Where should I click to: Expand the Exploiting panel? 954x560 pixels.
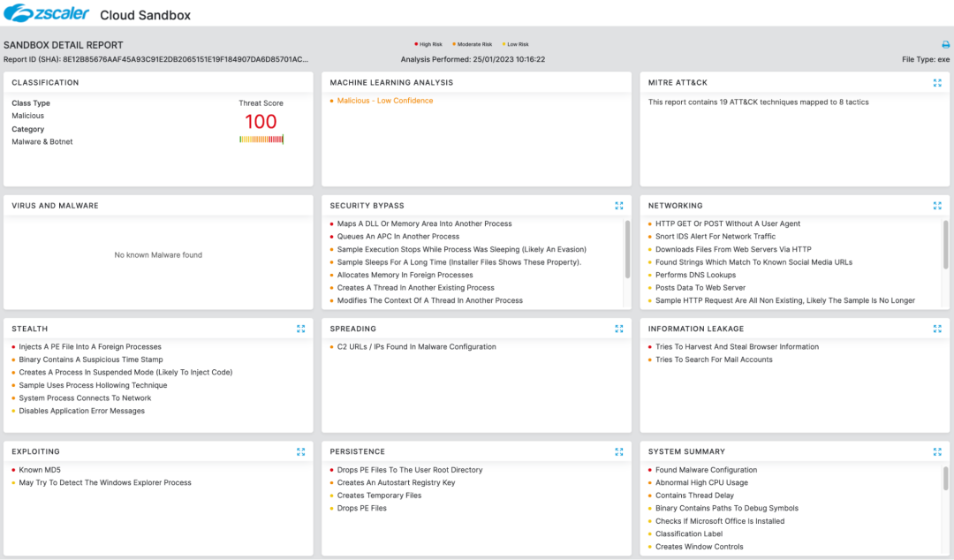point(301,451)
